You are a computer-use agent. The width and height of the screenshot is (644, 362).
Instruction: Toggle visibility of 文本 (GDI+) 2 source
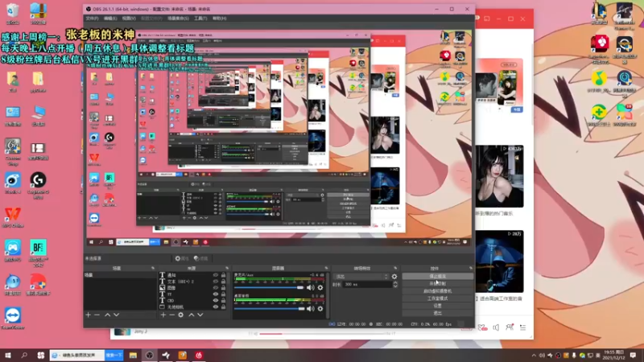coord(216,282)
